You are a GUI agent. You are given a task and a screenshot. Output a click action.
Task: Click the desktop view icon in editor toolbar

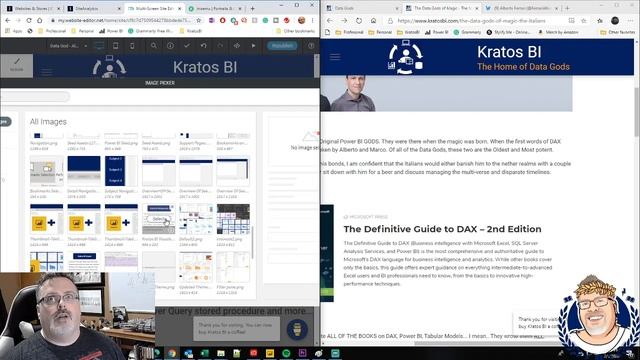pos(99,46)
